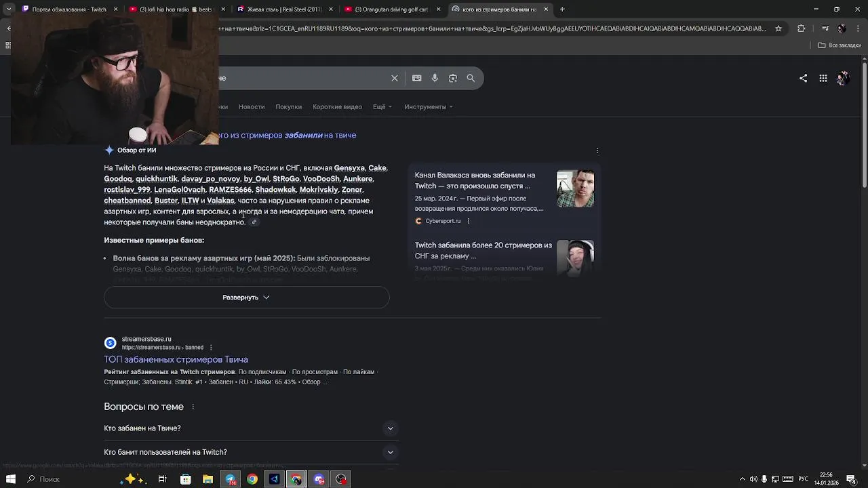This screenshot has height=488, width=868.
Task: Open the Ещё more filters dropdown
Action: 382,107
